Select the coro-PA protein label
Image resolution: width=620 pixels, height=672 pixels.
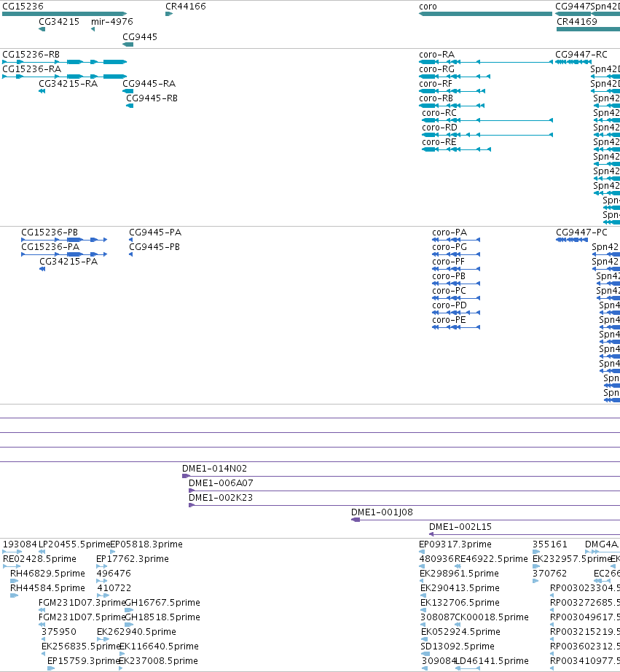point(450,233)
